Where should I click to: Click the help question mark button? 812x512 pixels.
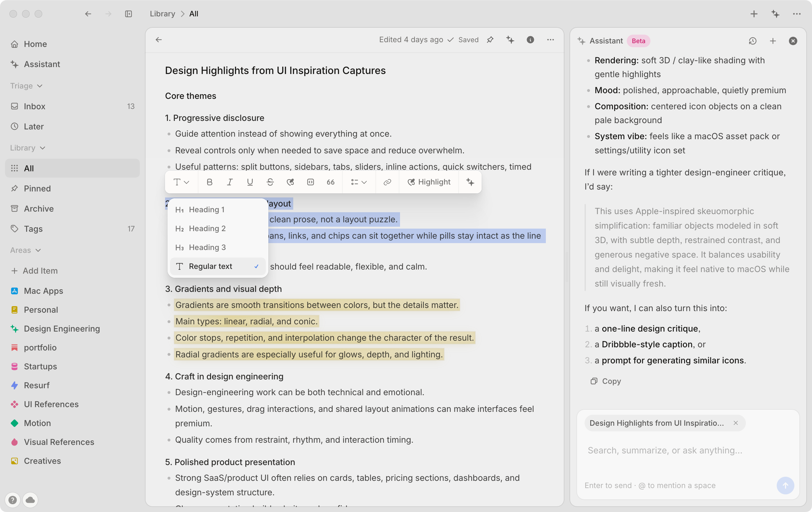tap(13, 500)
